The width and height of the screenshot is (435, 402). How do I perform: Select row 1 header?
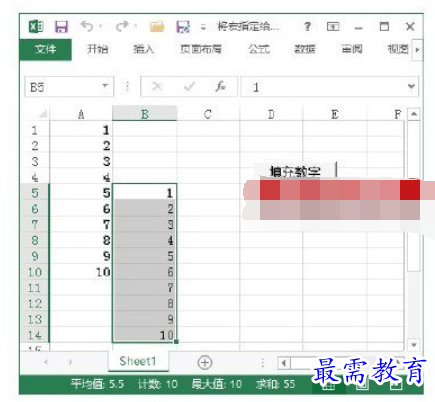(x=35, y=130)
